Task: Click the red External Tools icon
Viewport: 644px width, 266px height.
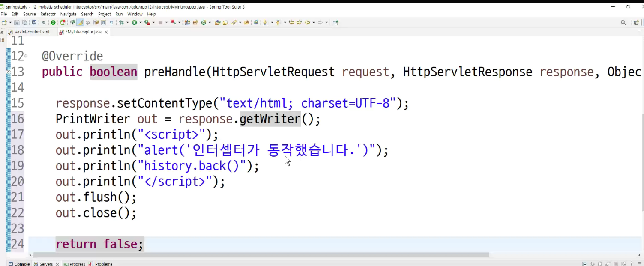Action: tap(173, 22)
